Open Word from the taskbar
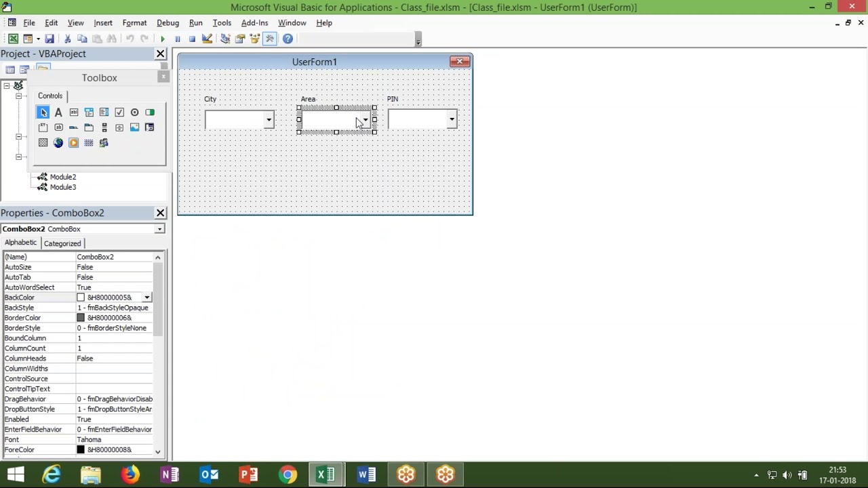This screenshot has width=868, height=488. (x=366, y=474)
